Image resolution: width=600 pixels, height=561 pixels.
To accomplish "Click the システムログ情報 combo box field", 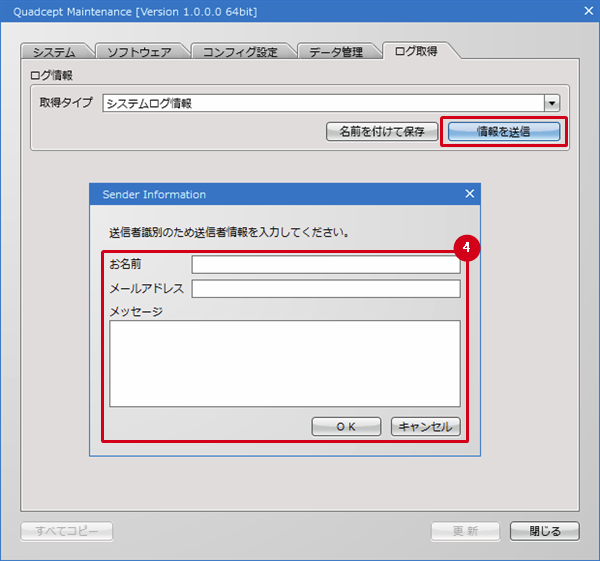I will point(322,102).
